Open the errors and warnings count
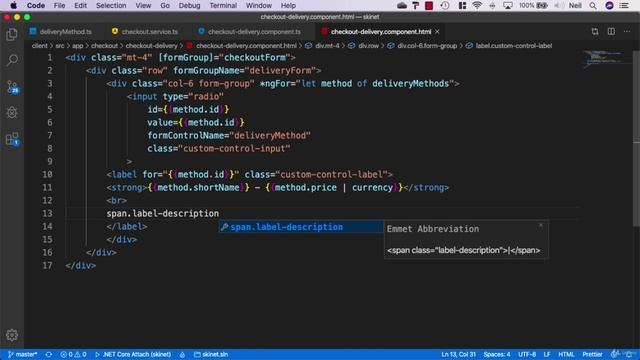The width and height of the screenshot is (640, 360). point(73,354)
